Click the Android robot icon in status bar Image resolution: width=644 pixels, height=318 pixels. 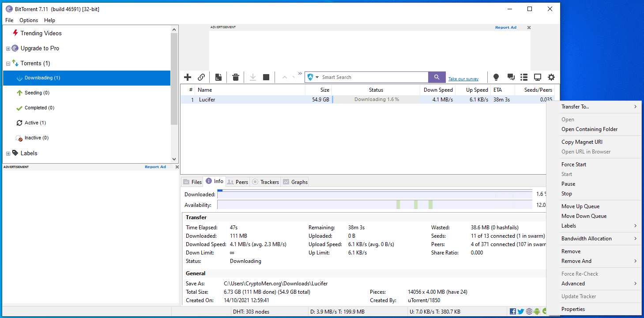[537, 311]
